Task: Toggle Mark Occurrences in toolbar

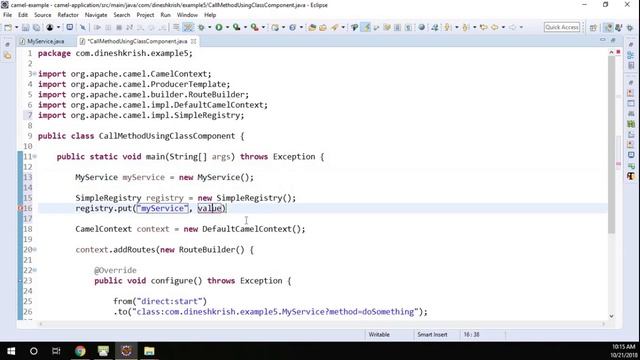Action: tap(366, 27)
